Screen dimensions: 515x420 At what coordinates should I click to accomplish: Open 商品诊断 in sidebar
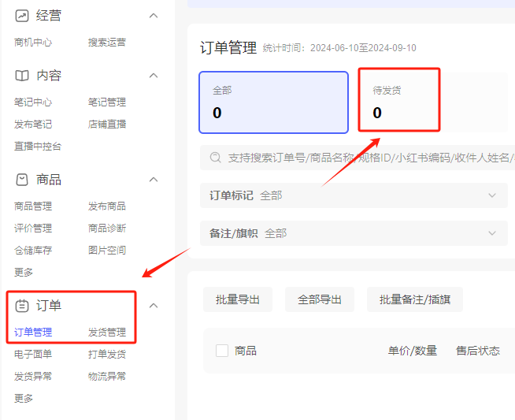click(x=107, y=229)
